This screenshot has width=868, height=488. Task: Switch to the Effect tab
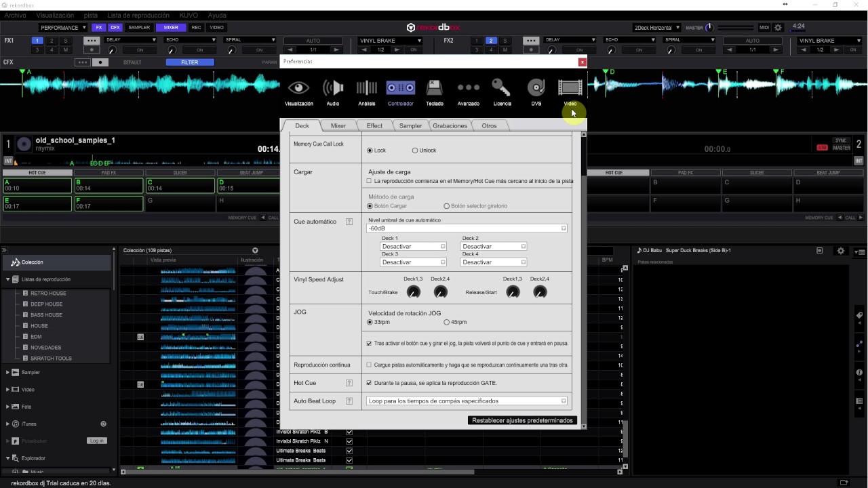pyautogui.click(x=374, y=125)
